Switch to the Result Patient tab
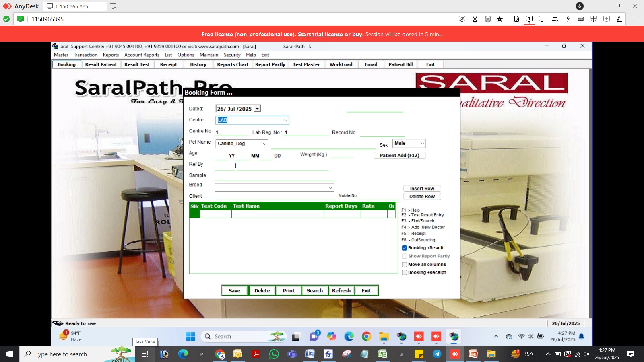 (x=101, y=64)
